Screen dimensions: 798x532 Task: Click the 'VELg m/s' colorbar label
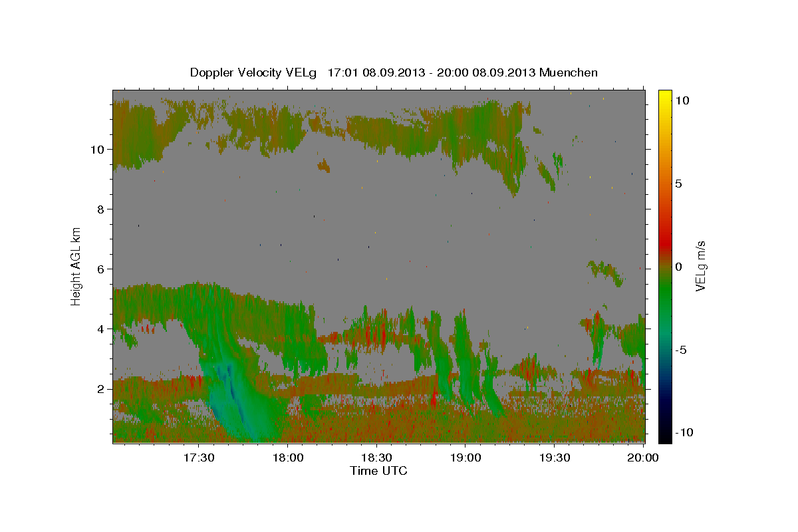pyautogui.click(x=701, y=265)
